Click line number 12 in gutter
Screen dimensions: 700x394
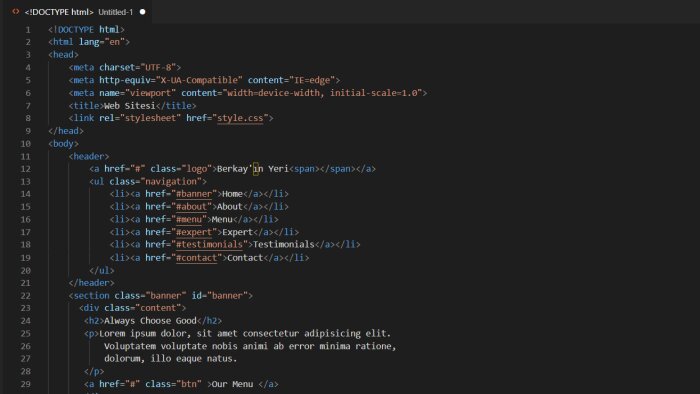25,169
